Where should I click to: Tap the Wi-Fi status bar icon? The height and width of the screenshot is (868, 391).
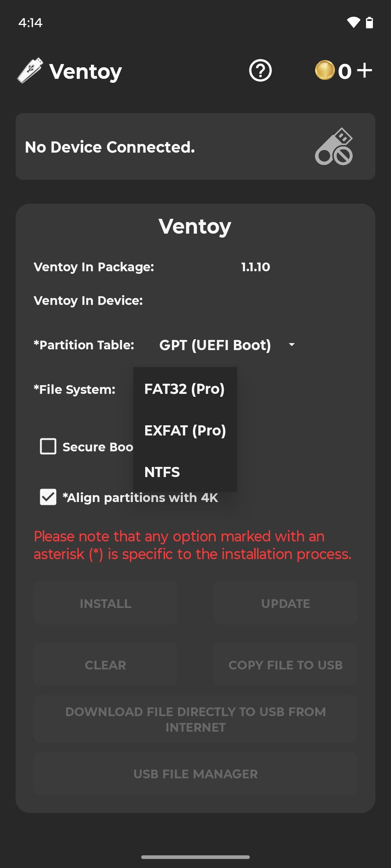click(353, 23)
